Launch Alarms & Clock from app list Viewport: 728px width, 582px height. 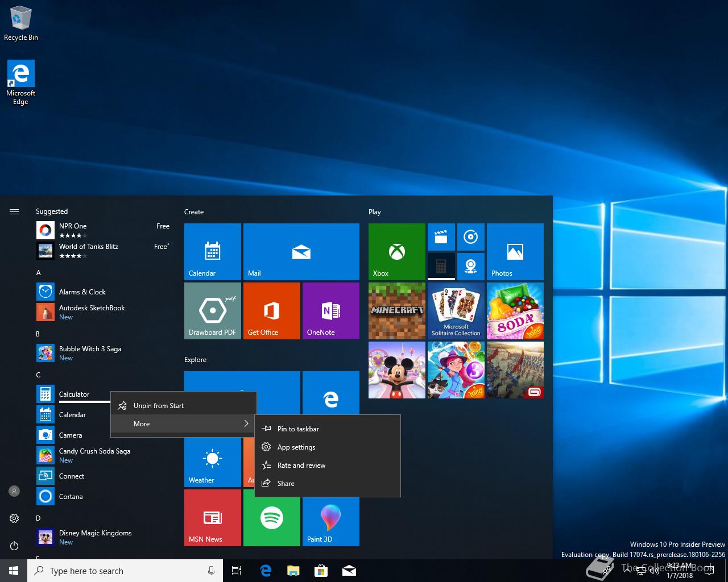(104, 292)
